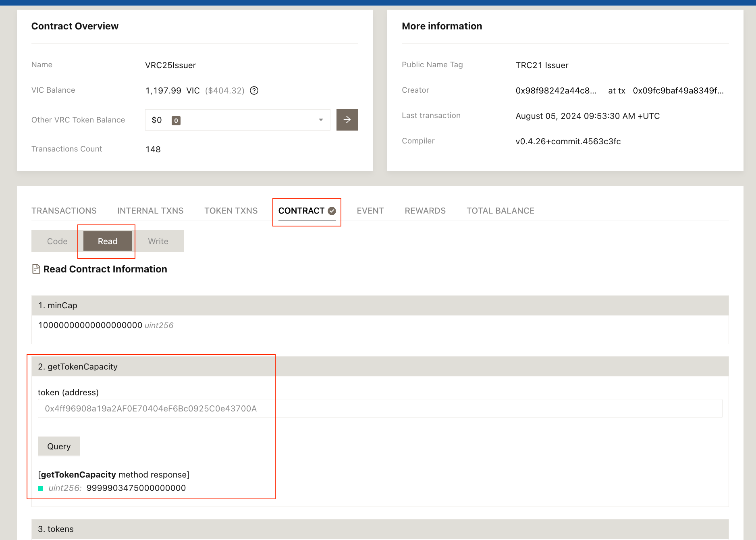Viewport: 756px width, 540px height.
Task: Expand the 1. minCap section header
Action: (x=380, y=305)
